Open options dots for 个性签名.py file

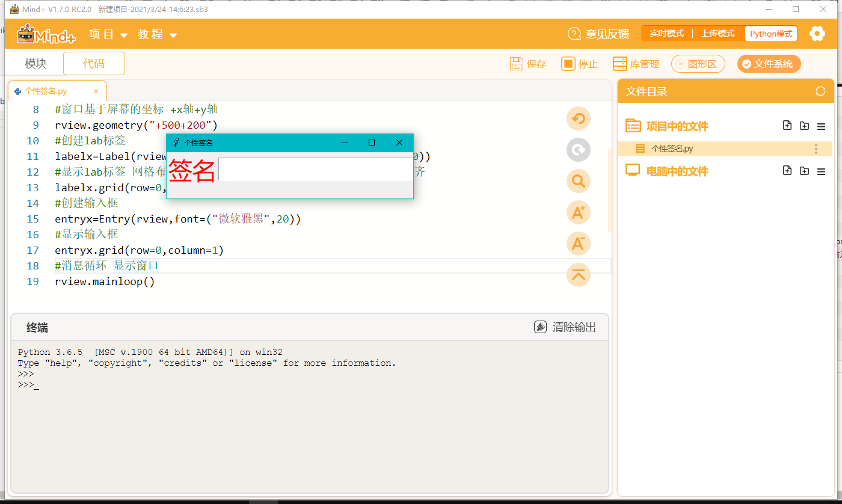click(x=816, y=149)
